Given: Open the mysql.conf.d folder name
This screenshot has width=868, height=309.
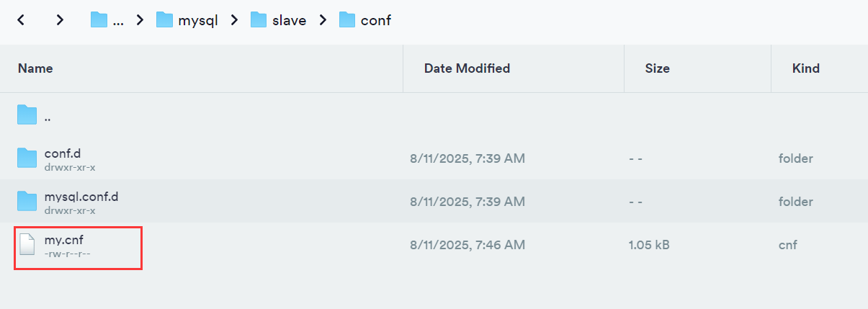Looking at the screenshot, I should 81,195.
